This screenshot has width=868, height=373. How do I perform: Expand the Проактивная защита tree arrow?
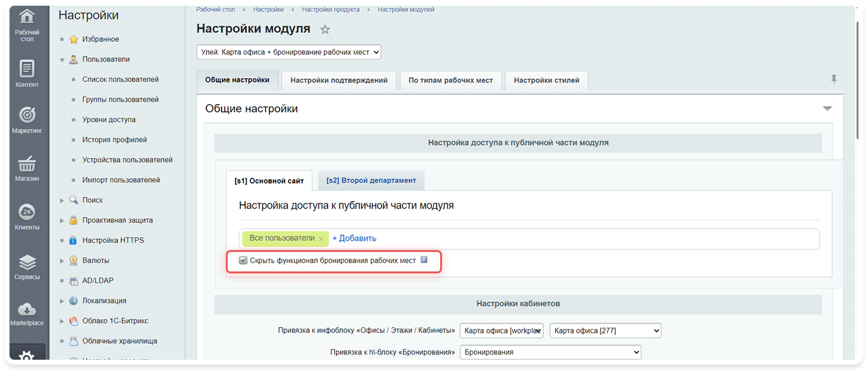pos(62,220)
